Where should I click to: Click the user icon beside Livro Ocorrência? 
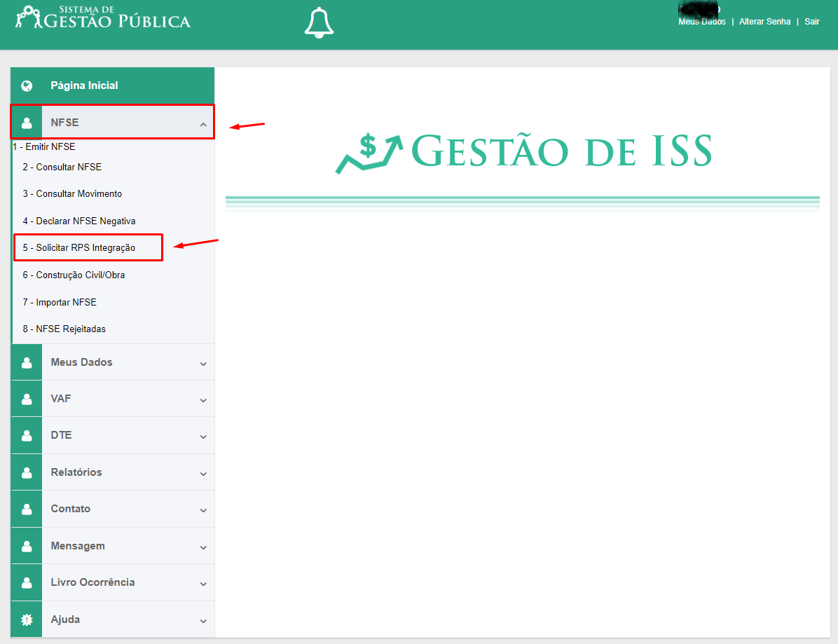(27, 582)
